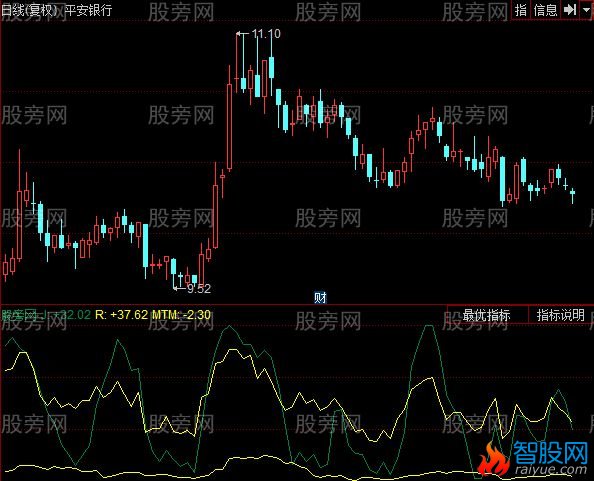The image size is (594, 481).
Task: Click the raiyue.com watermark link
Action: coord(551,470)
